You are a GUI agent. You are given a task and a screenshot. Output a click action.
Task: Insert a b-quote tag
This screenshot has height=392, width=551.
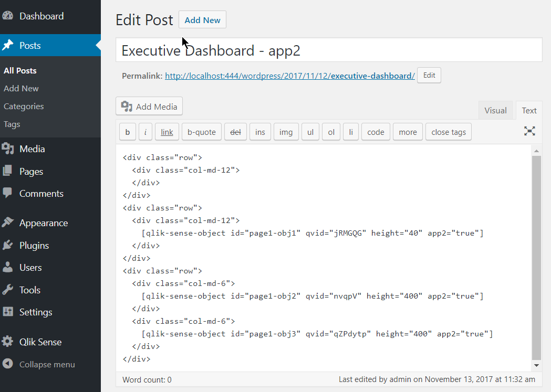pyautogui.click(x=202, y=132)
